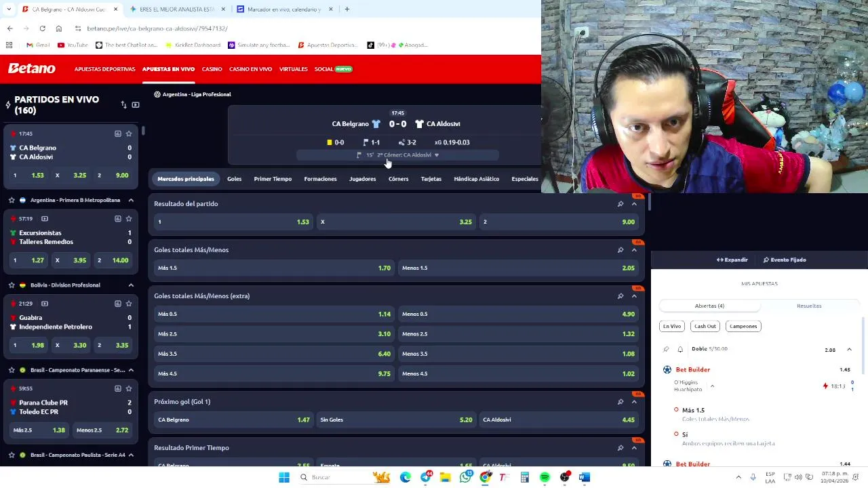Open stats icon on Parana Clube match card
The image size is (868, 488).
click(x=117, y=388)
